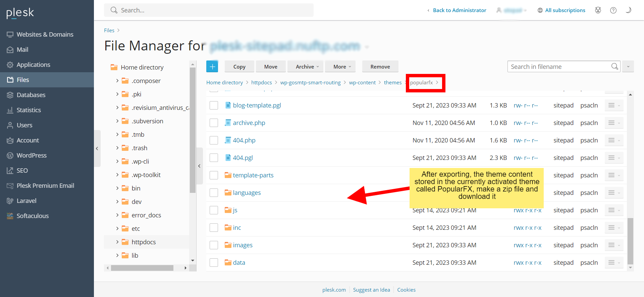This screenshot has width=644, height=297.
Task: Open the Archive dropdown
Action: (x=305, y=67)
